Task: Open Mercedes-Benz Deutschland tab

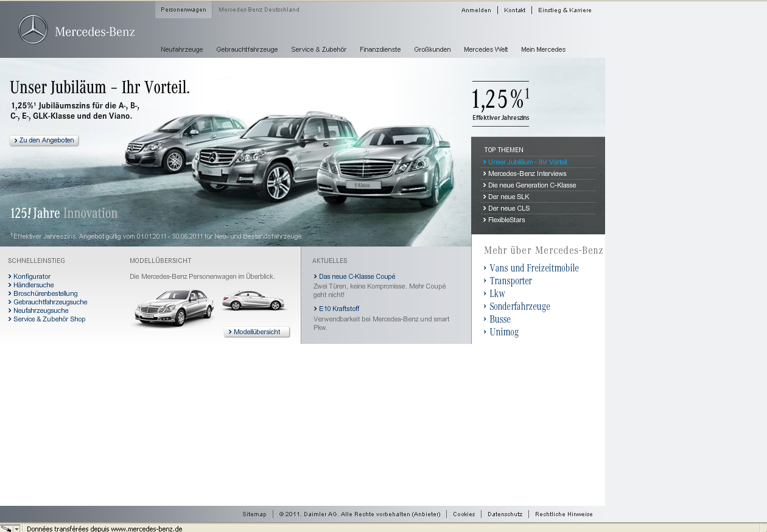Action: tap(259, 10)
